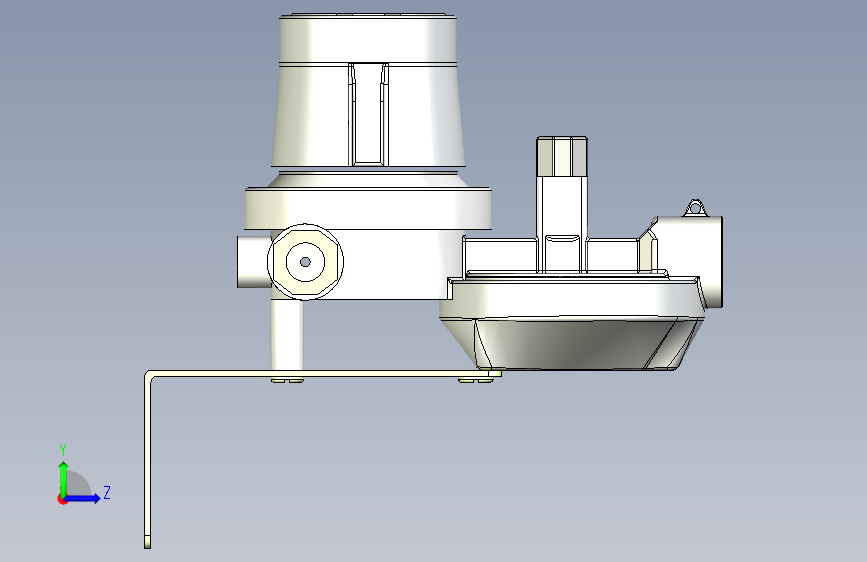
Task: Click the green Y axis arrow of the triad
Action: tap(64, 478)
